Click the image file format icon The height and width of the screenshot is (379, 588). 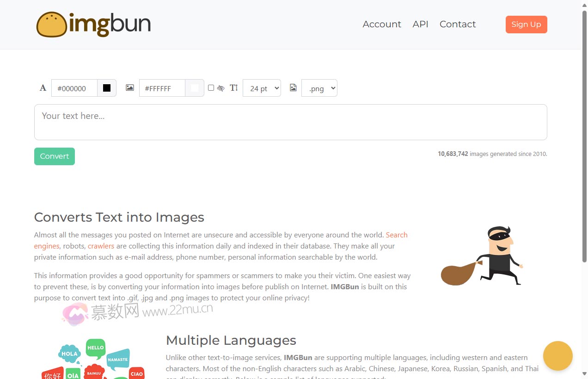coord(293,88)
